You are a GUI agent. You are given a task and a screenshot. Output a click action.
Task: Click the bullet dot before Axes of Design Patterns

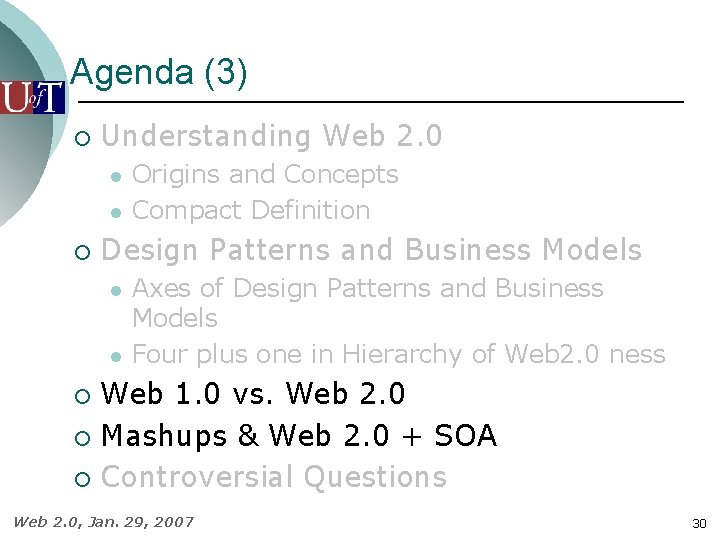[x=116, y=291]
